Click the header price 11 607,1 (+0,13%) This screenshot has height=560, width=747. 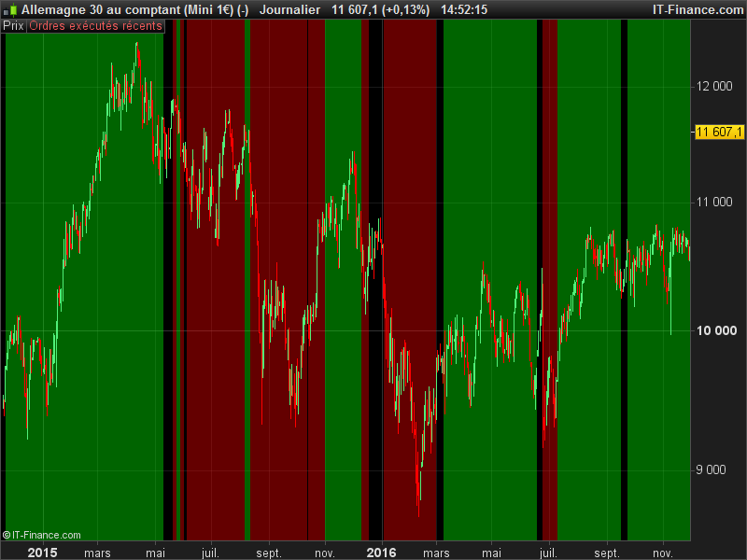381,9
